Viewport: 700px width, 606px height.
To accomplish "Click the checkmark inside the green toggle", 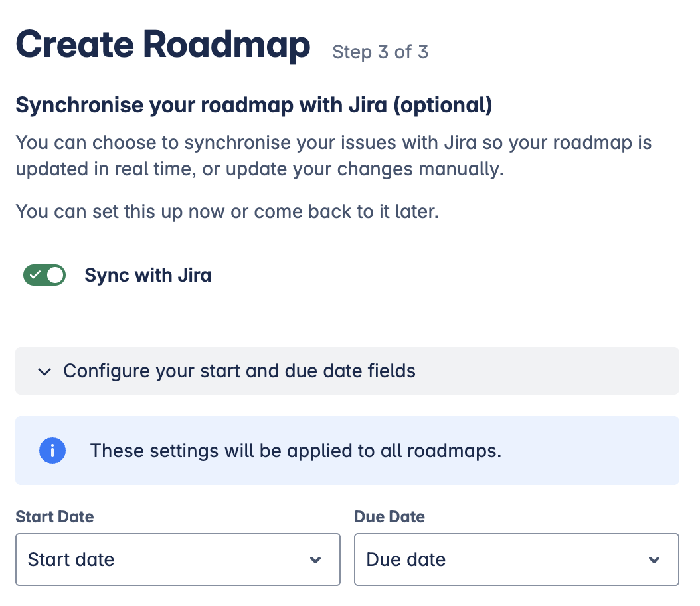I will click(36, 275).
